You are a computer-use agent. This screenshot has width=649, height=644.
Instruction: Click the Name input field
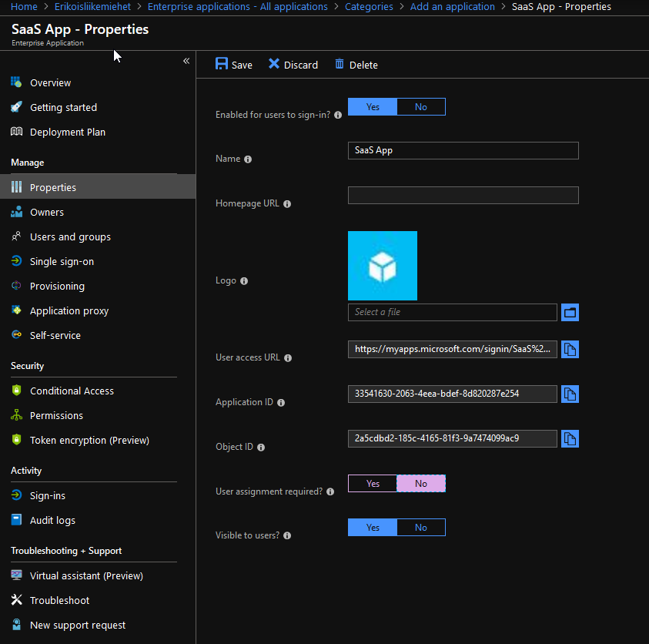[x=463, y=150]
